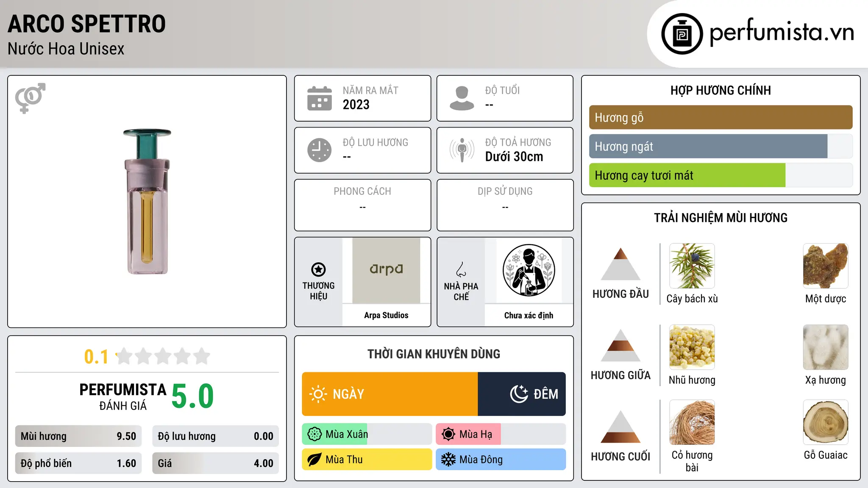Click the flower icon for Mùa Xuân
The image size is (868, 488).
[x=314, y=434]
